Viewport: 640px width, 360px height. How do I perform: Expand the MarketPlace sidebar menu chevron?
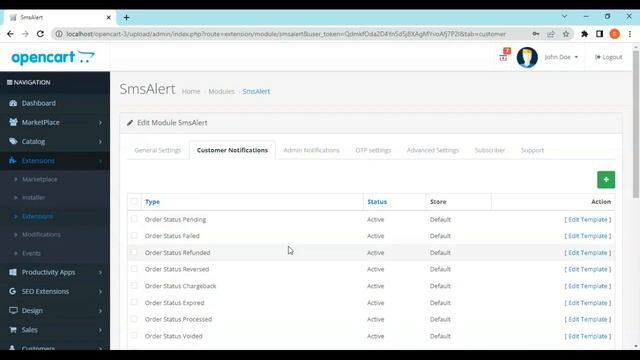pyautogui.click(x=100, y=122)
